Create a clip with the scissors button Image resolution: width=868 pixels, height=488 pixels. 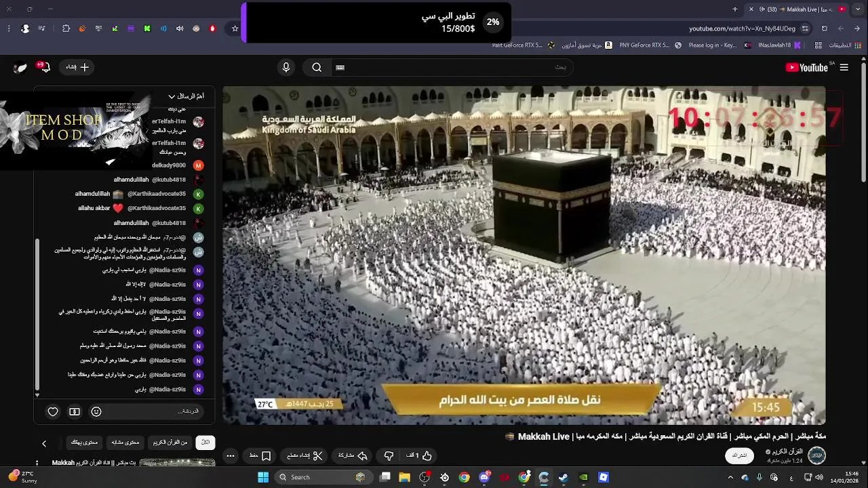305,455
